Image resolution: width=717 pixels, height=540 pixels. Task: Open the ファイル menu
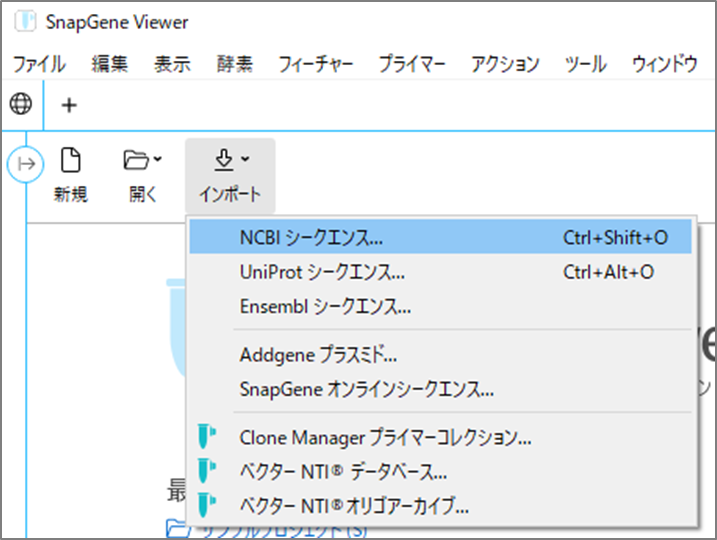pyautogui.click(x=39, y=64)
